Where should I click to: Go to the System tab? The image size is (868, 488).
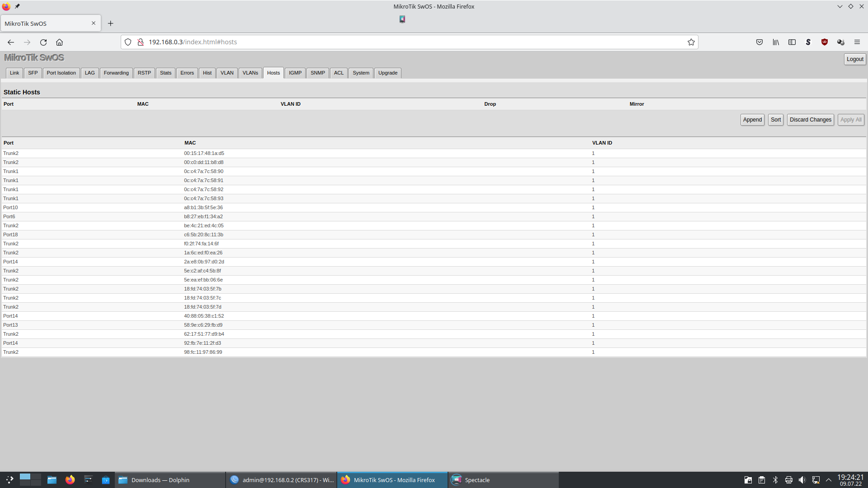point(361,73)
